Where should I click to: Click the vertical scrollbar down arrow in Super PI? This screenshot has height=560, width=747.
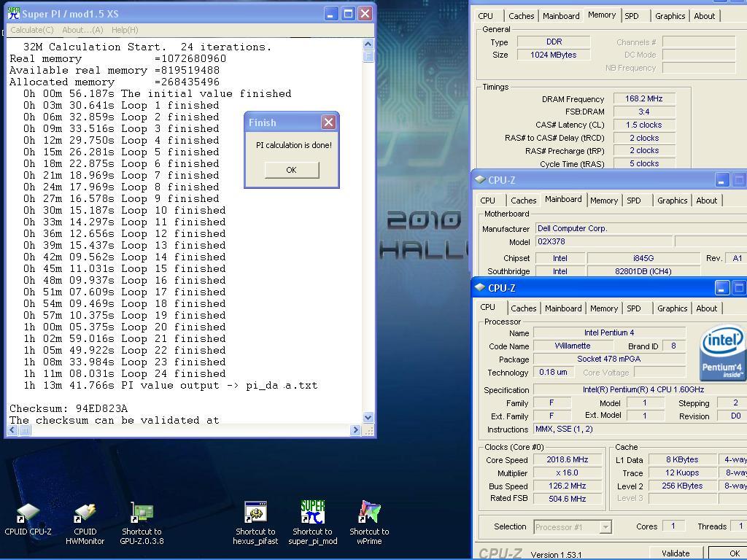[x=368, y=418]
